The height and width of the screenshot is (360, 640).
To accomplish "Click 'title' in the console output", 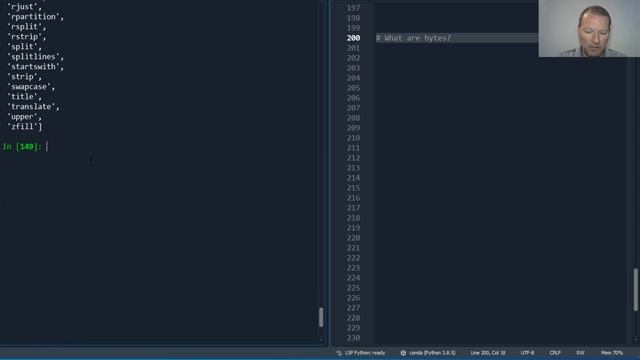I will [22, 97].
